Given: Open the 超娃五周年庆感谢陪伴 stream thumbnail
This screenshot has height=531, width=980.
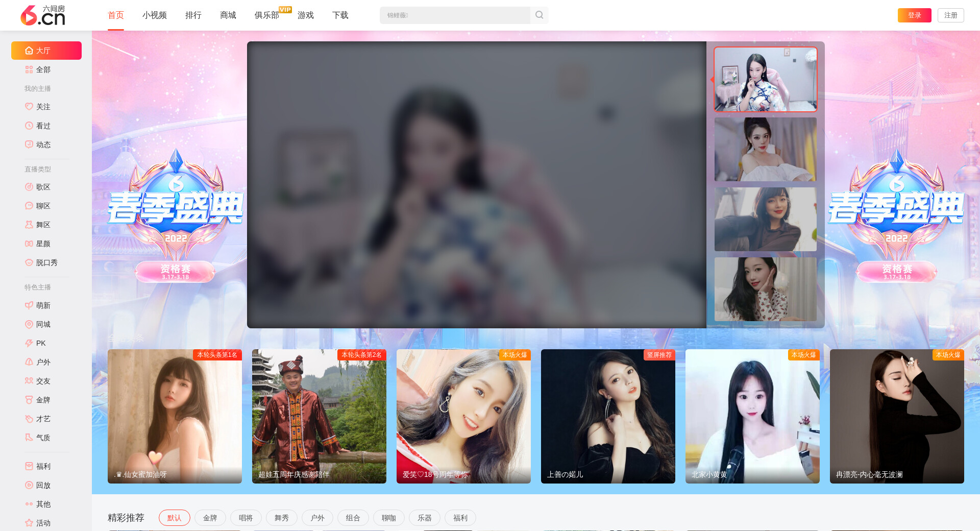Looking at the screenshot, I should pyautogui.click(x=319, y=416).
